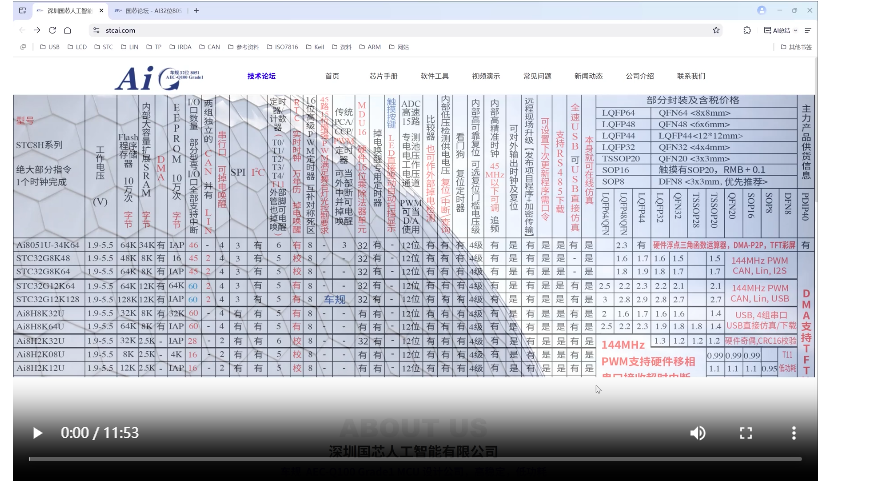Enter fullscreen mode for the video
Viewport: 876px width, 489px height.
tap(746, 433)
